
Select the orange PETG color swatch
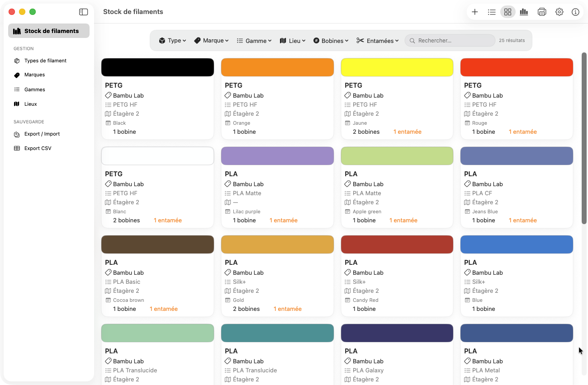[x=277, y=67]
